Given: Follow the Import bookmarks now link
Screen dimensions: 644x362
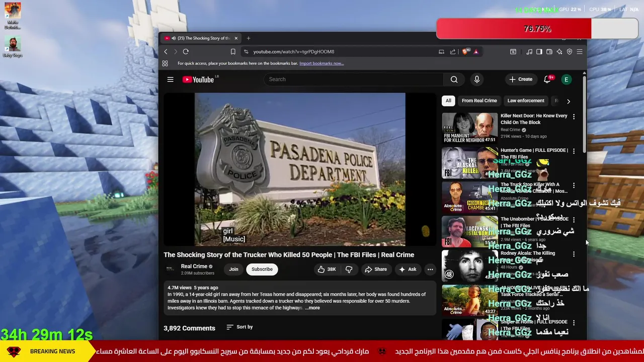Looking at the screenshot, I should [x=321, y=63].
